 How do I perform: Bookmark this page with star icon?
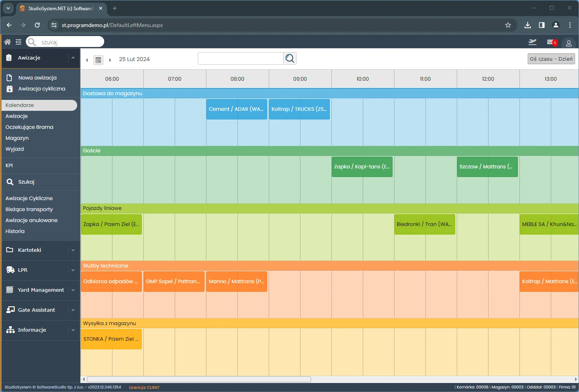click(508, 25)
